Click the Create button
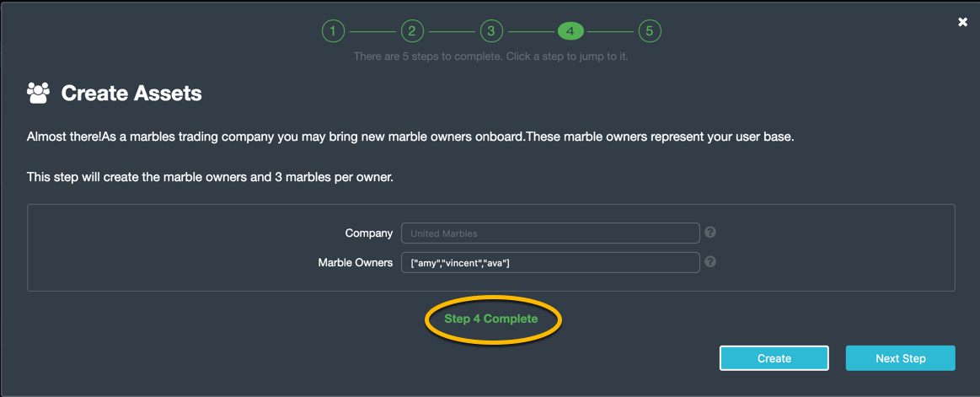This screenshot has width=980, height=397. [x=774, y=358]
